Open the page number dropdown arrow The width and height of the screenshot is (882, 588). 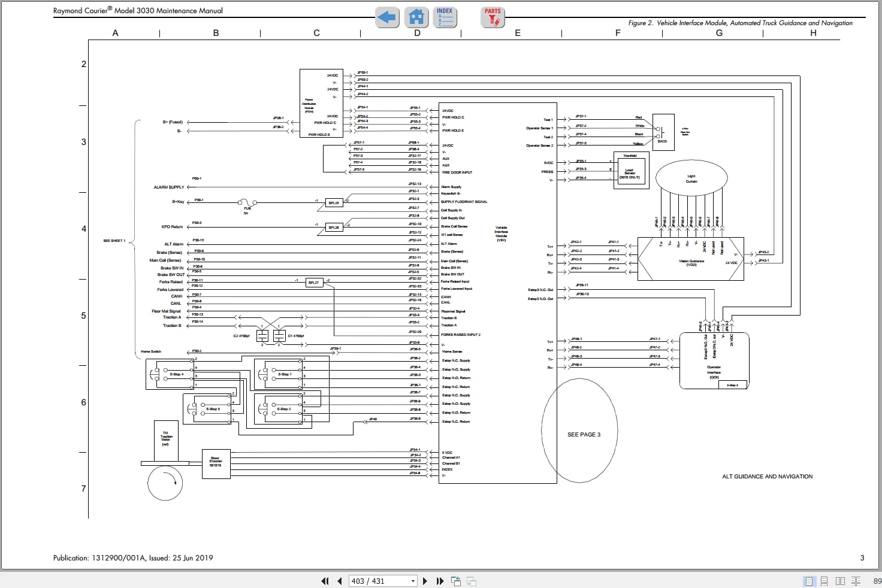click(x=413, y=581)
